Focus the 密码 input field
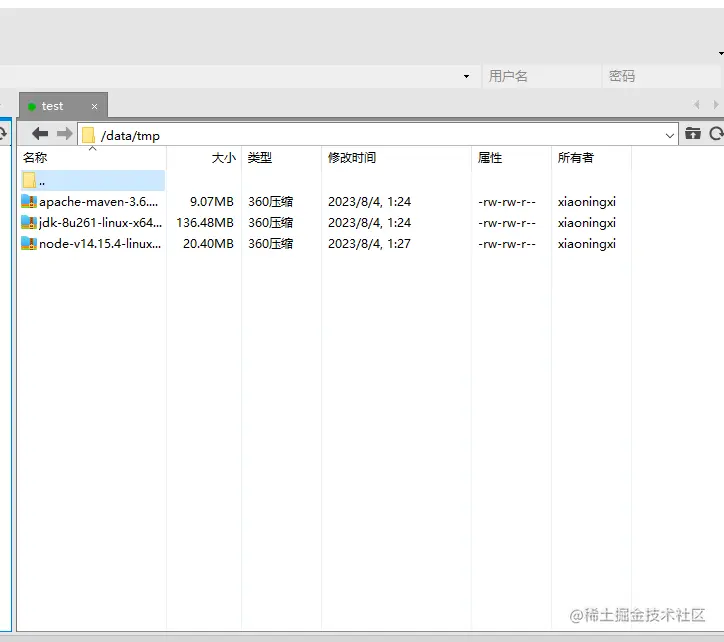Screen dimensions: 724x642 tap(661, 76)
